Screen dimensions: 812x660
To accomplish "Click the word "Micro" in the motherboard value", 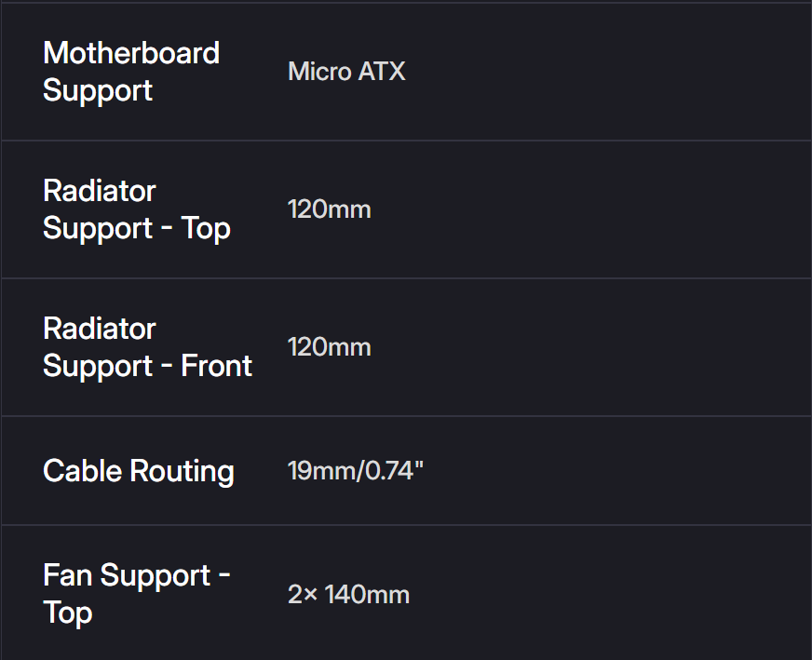I will (x=319, y=72).
